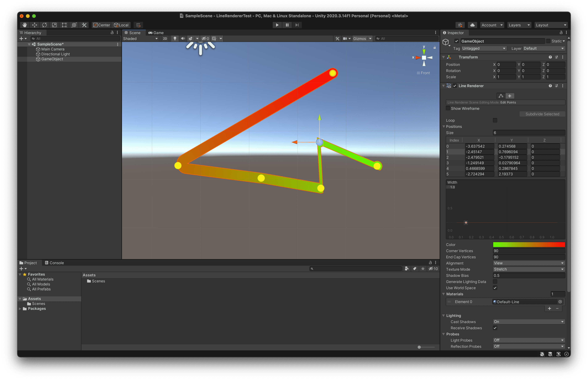Collapse the Positions foldout

(x=444, y=127)
